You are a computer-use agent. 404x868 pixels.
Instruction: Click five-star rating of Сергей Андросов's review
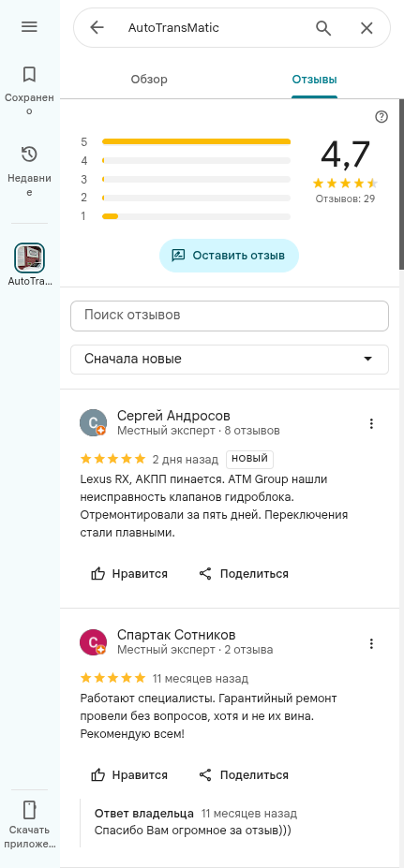pos(113,459)
